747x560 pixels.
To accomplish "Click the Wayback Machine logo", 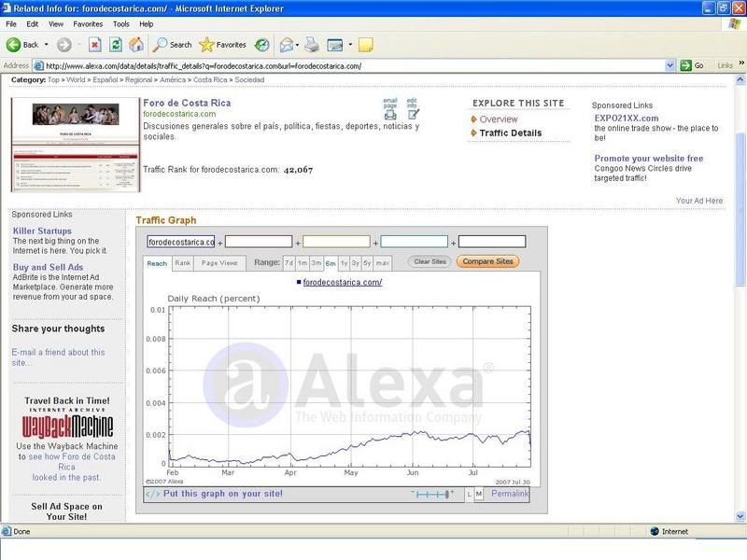I will click(67, 425).
